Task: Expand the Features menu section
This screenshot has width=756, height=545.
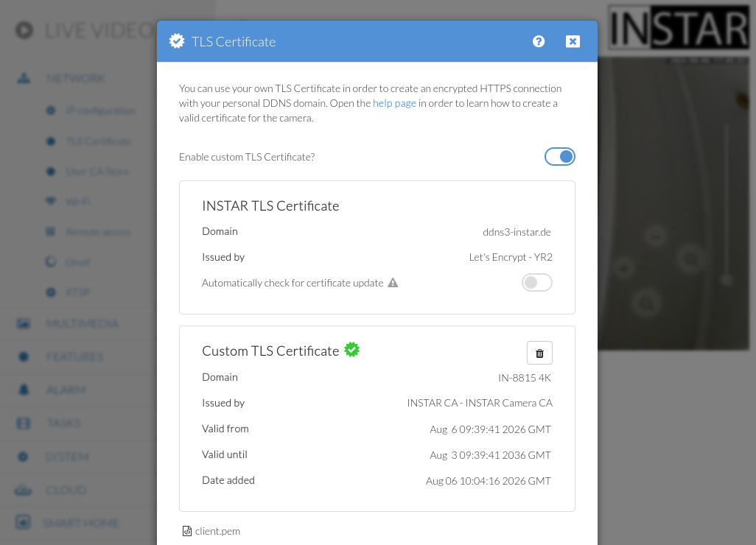Action: pos(74,356)
